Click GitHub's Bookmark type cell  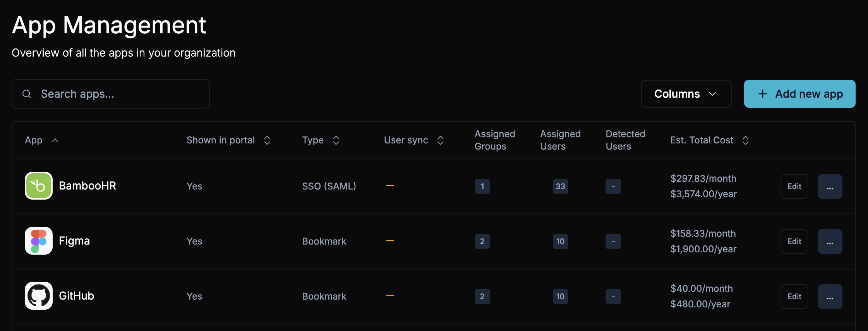coord(324,297)
